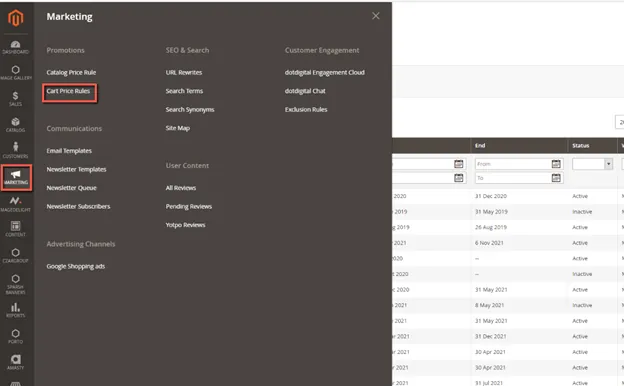Image resolution: width=624 pixels, height=386 pixels.
Task: Select the 26 Aug 2019 end date cell
Action: [491, 227]
